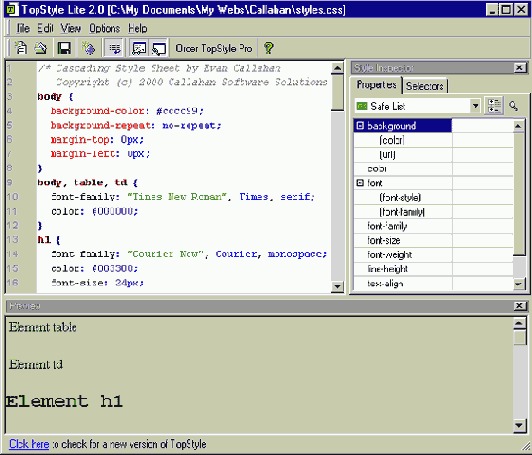The image size is (532, 455).
Task: Close the Style Inspector panel
Action: (x=519, y=68)
